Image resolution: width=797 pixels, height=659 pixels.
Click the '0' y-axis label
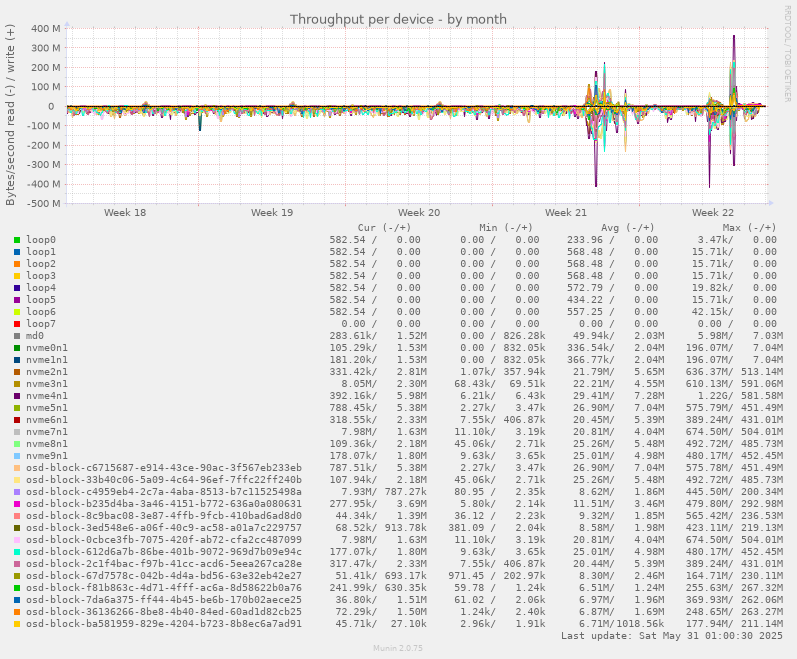pyautogui.click(x=51, y=106)
